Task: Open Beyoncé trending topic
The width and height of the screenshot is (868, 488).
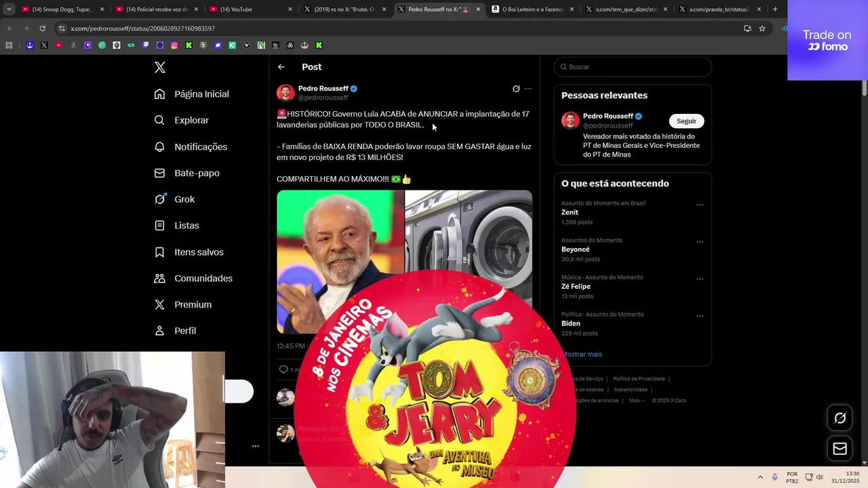Action: click(x=576, y=249)
